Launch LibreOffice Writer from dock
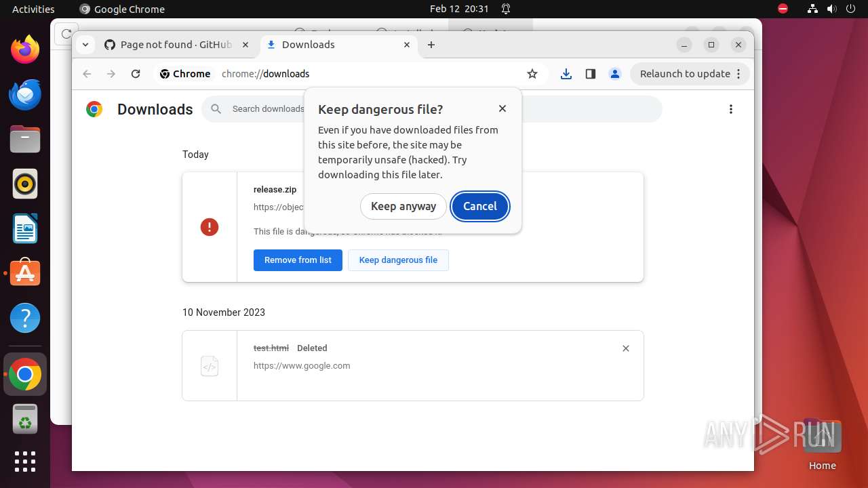Image resolution: width=868 pixels, height=488 pixels. click(25, 228)
